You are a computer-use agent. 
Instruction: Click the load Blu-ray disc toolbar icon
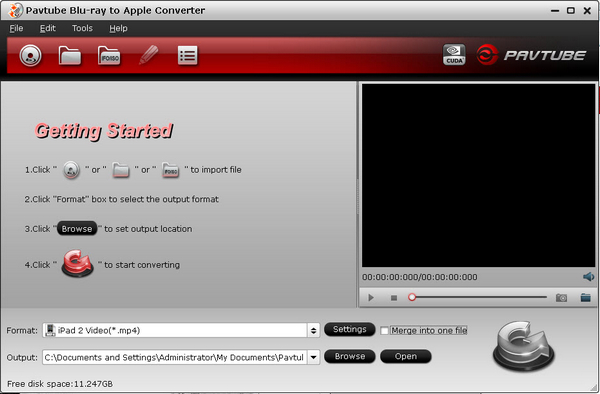point(31,55)
